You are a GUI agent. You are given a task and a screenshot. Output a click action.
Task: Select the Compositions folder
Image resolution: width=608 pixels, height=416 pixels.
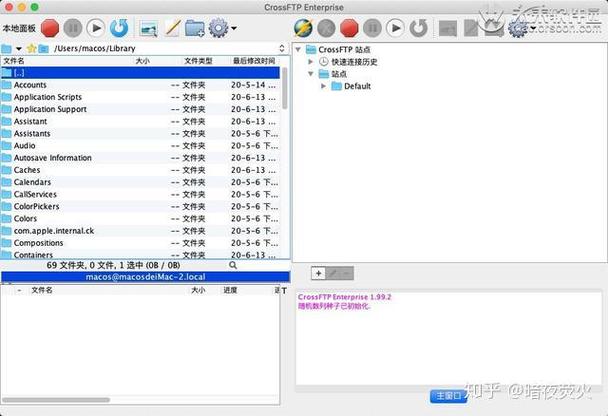pos(140,243)
